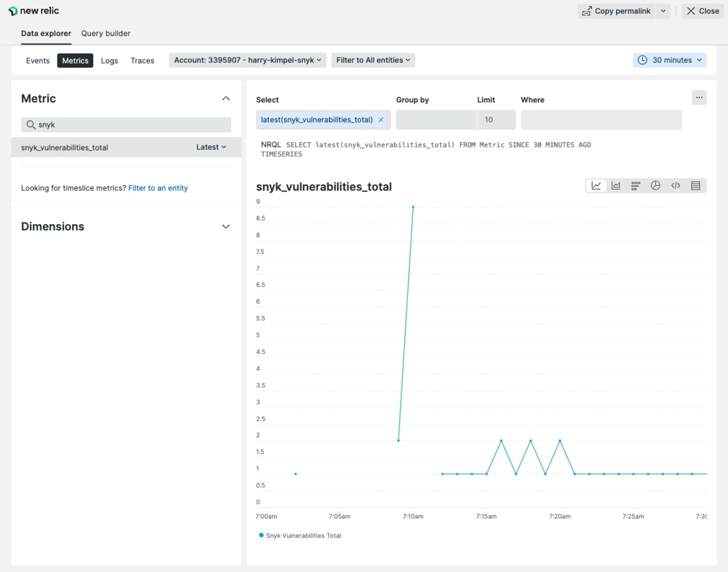Remove latest(snyk_vulnerabilities_total) chip with its X
Viewport: 728px width, 572px height.
381,120
